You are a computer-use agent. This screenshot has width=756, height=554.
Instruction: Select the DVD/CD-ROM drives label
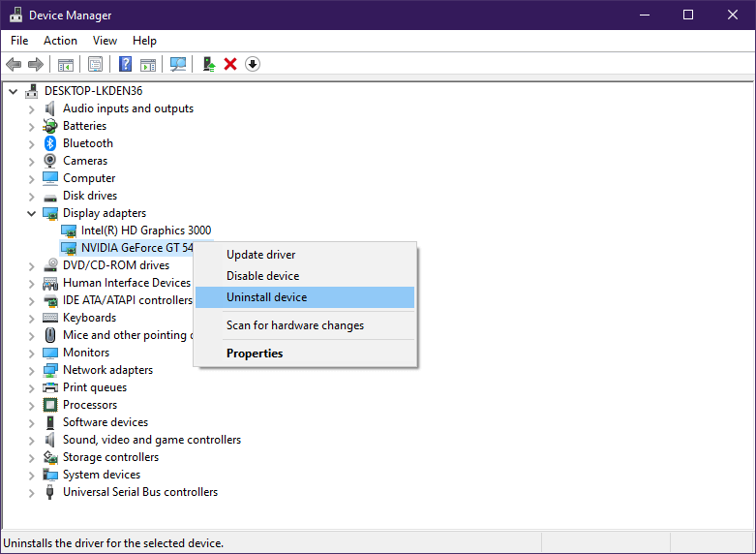[116, 265]
